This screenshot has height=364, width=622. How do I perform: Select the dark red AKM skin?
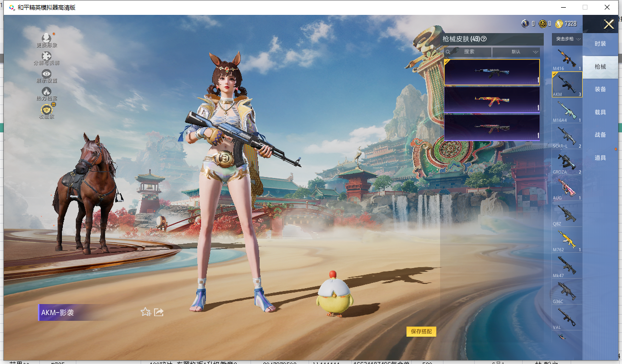[x=492, y=127]
